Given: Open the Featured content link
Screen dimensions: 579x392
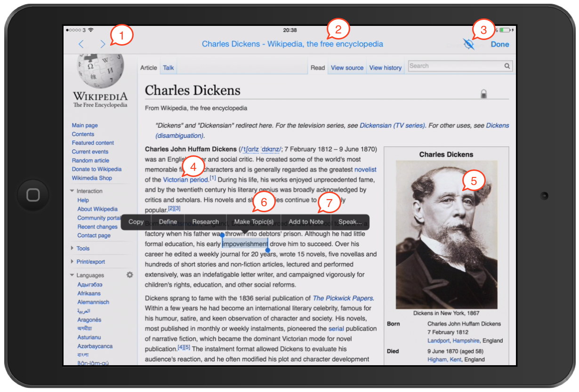Looking at the screenshot, I should coord(93,143).
